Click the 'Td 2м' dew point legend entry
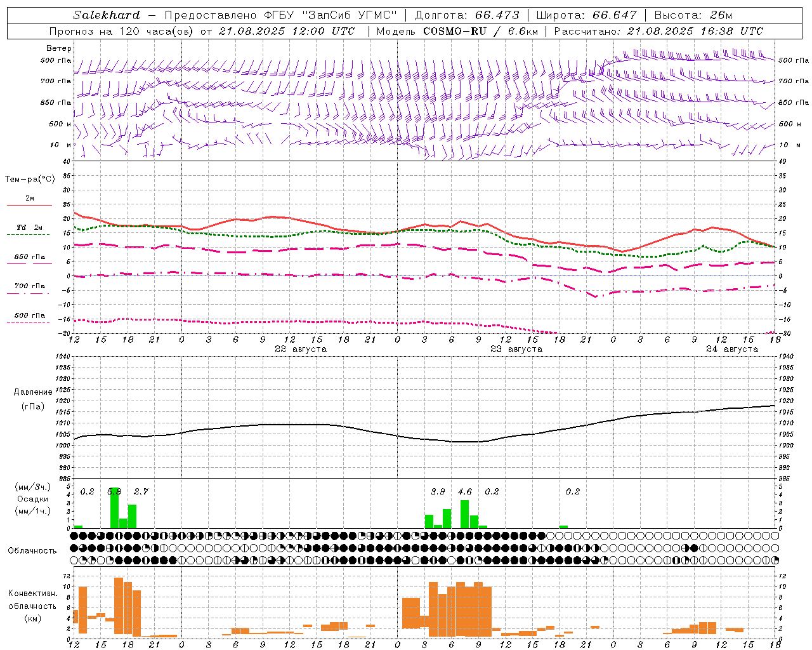Screen dimensions: 812x650 click(30, 227)
